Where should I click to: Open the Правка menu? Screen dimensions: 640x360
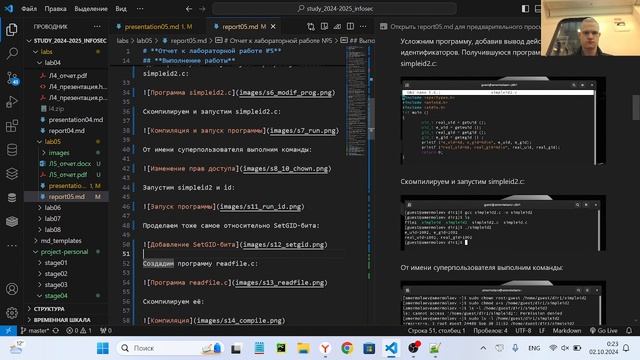(56, 9)
